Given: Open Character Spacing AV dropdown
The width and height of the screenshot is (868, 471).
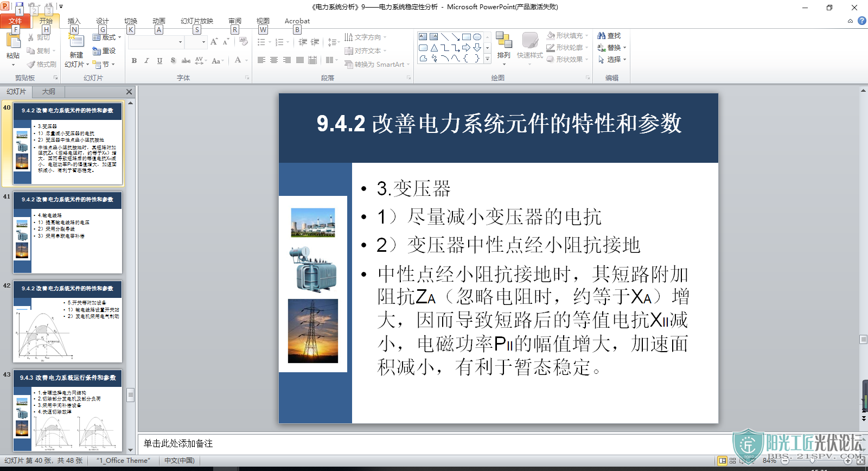Looking at the screenshot, I should click(201, 60).
